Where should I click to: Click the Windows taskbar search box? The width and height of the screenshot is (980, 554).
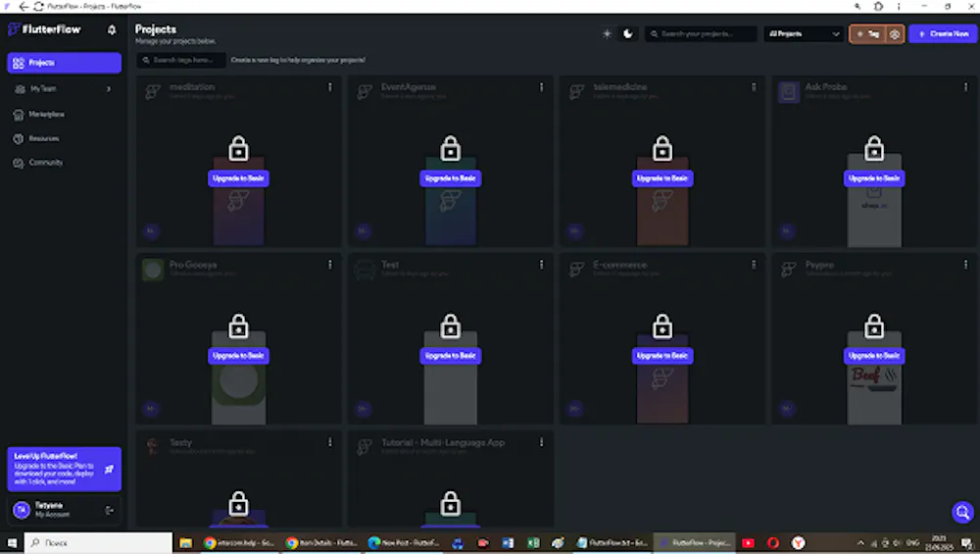[98, 543]
